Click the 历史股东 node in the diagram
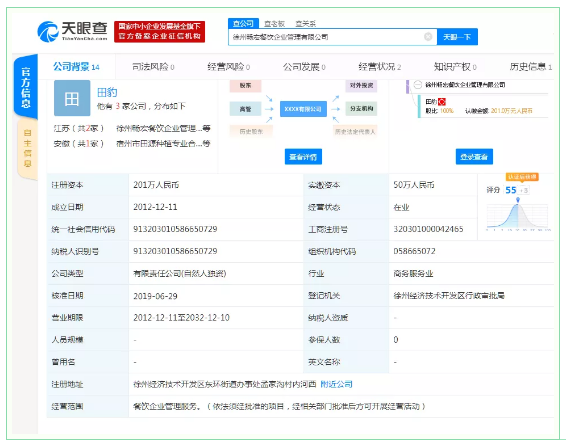The height and width of the screenshot is (444, 566). click(x=251, y=131)
